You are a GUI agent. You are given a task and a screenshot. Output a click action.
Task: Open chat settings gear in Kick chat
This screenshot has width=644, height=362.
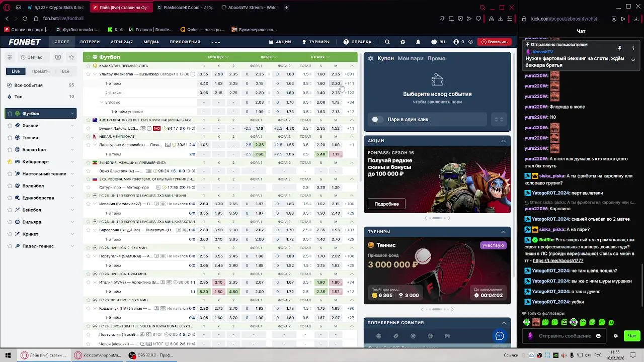point(616,336)
